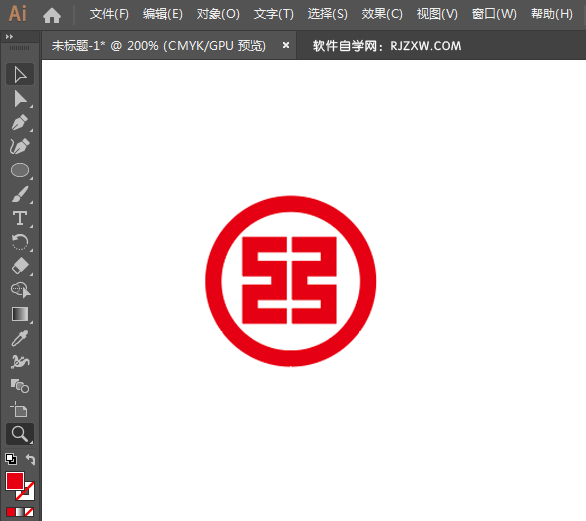
Task: Apply solid color mode button
Action: tap(10, 512)
